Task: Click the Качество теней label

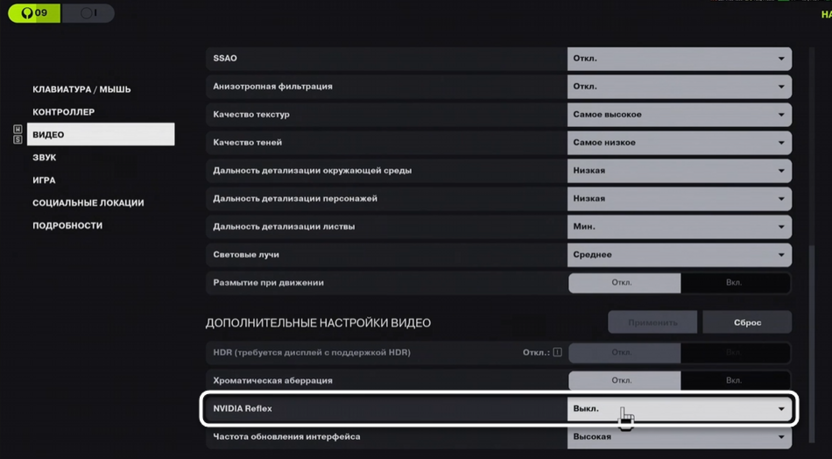Action: pyautogui.click(x=248, y=143)
